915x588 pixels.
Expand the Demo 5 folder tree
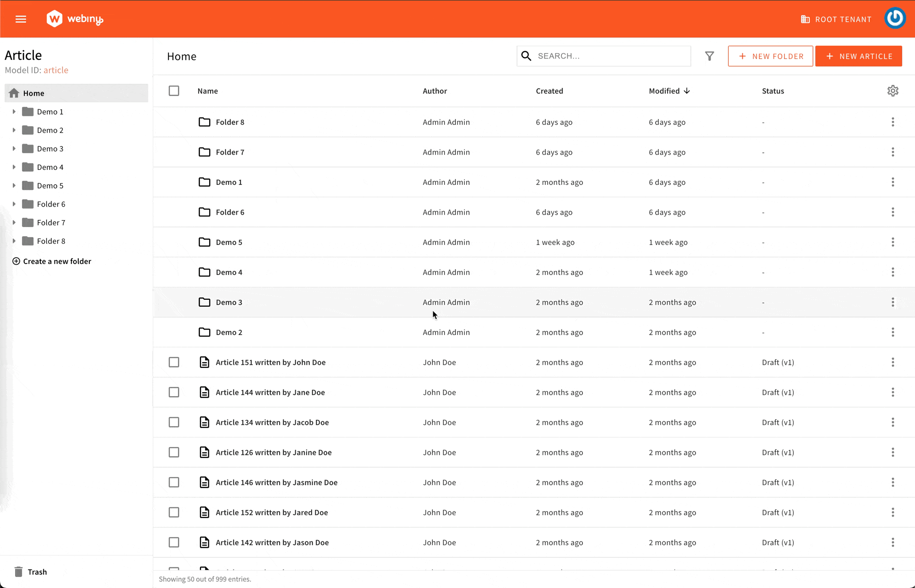tap(14, 185)
